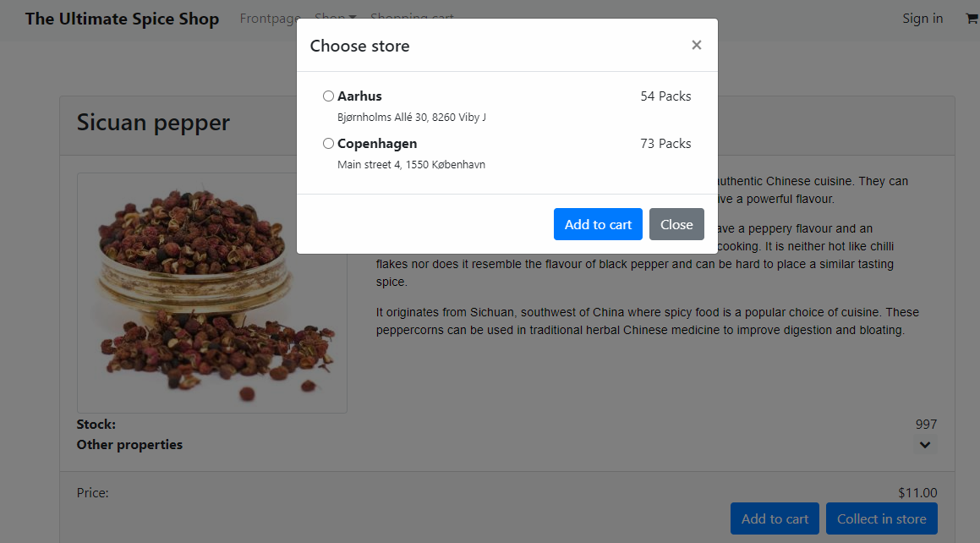This screenshot has height=543, width=980.
Task: Open the shopping cart icon in navbar
Action: click(972, 19)
